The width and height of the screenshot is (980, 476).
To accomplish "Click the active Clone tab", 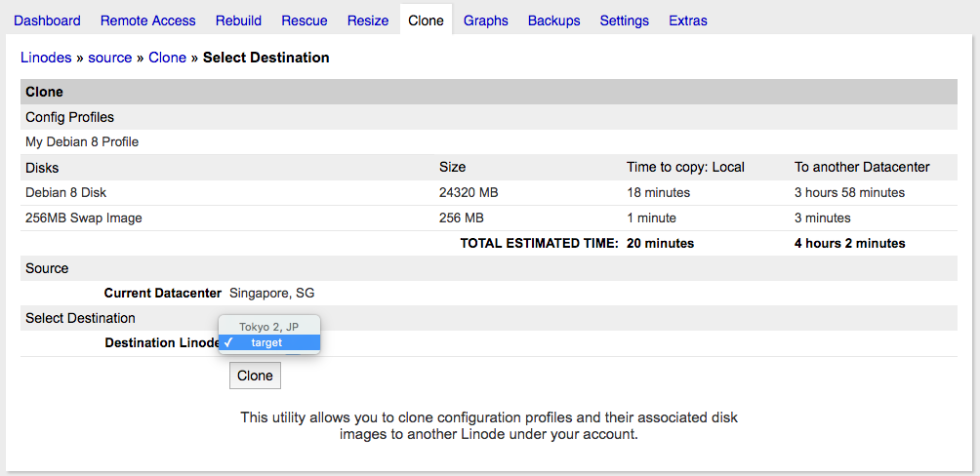I will 426,20.
